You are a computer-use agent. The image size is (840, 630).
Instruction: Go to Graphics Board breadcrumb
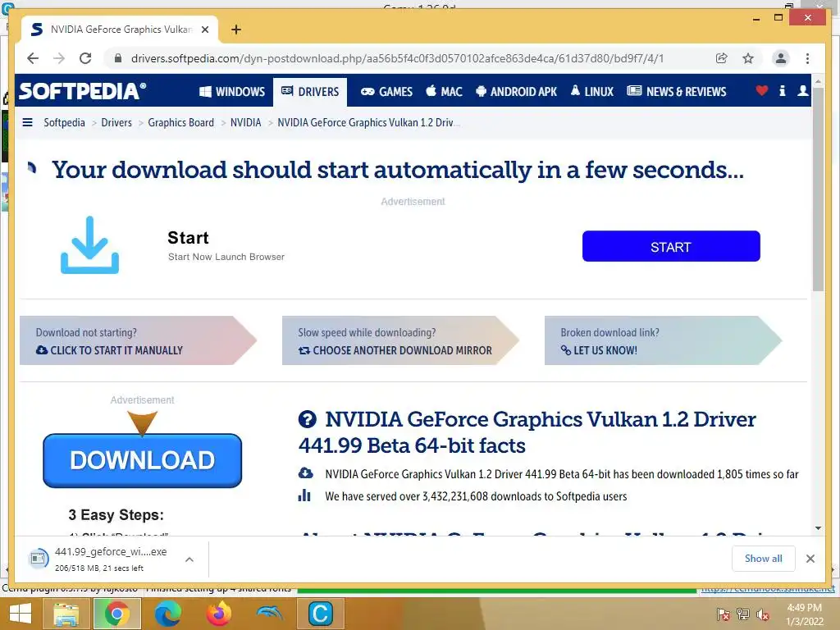(180, 123)
